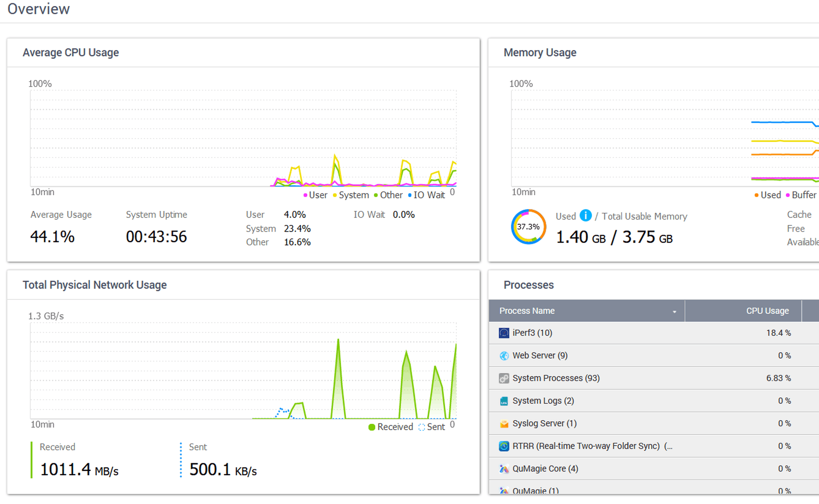Click the 500.1 KB/s sent value
819x504 pixels.
coord(223,470)
